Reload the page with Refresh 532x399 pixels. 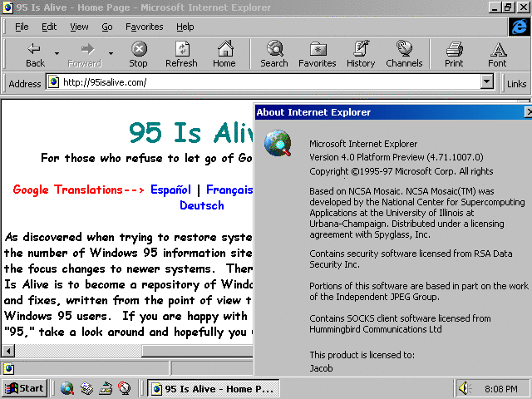click(x=181, y=54)
